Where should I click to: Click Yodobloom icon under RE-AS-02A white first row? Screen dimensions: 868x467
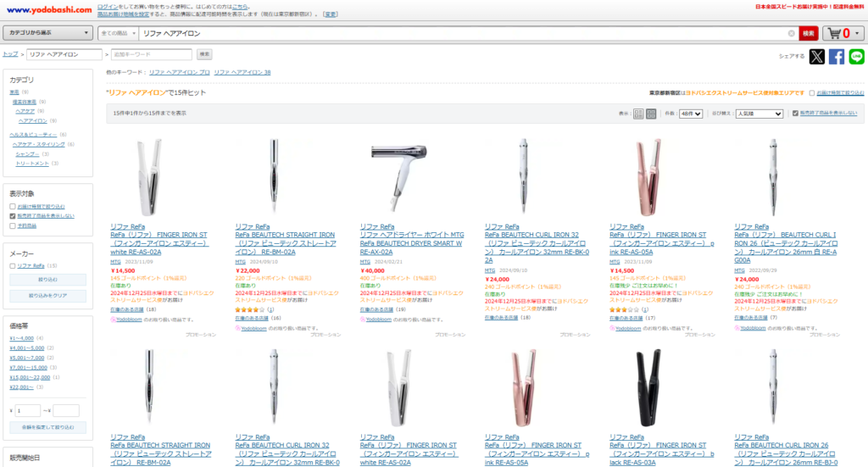tap(113, 320)
